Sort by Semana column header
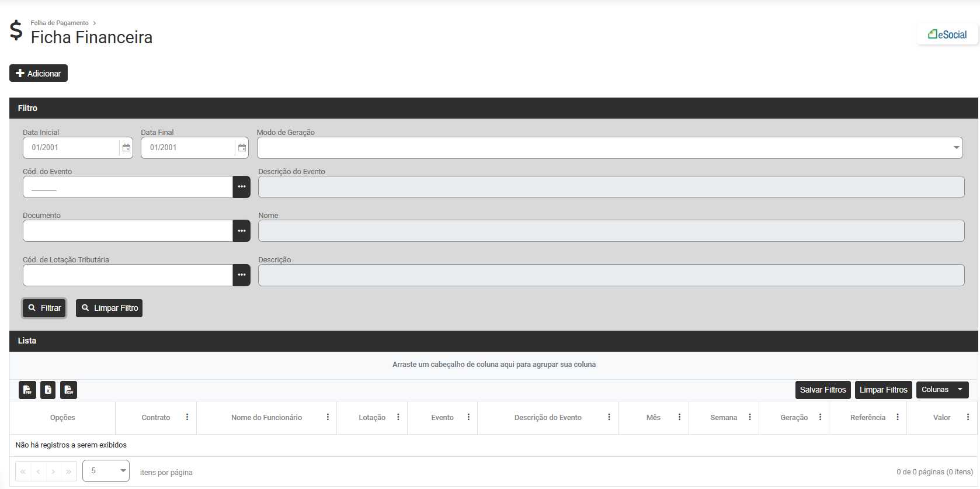The height and width of the screenshot is (489, 980). tap(724, 418)
